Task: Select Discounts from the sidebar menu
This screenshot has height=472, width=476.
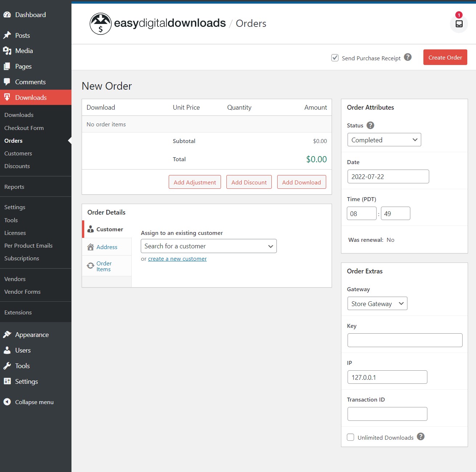Action: [x=17, y=166]
